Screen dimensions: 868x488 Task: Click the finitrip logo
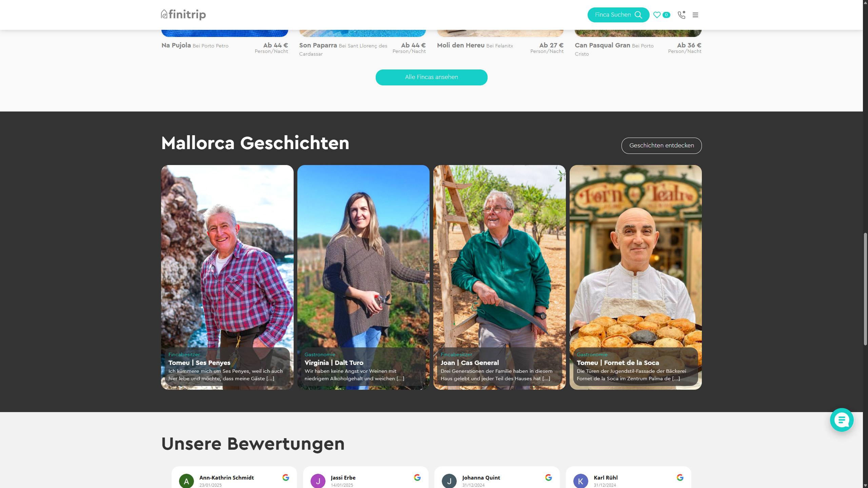tap(183, 15)
